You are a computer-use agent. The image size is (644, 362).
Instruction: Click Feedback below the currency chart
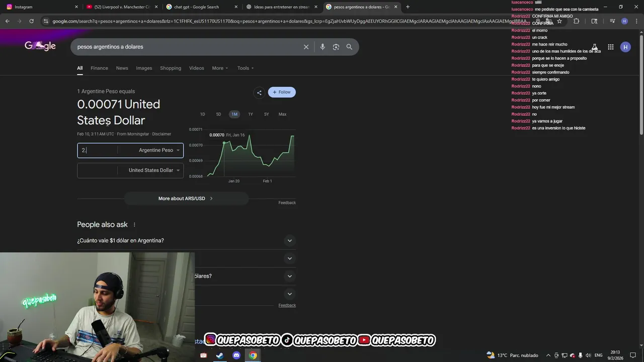287,203
